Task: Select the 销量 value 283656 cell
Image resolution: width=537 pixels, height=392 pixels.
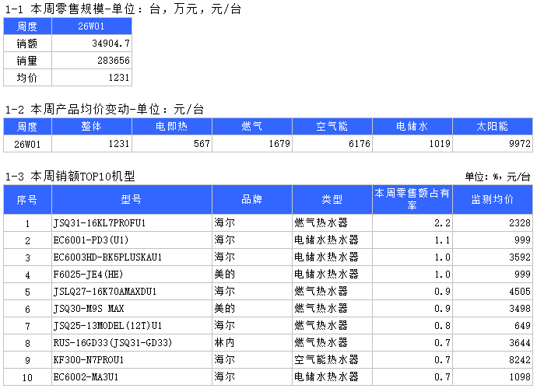Action: coord(92,61)
